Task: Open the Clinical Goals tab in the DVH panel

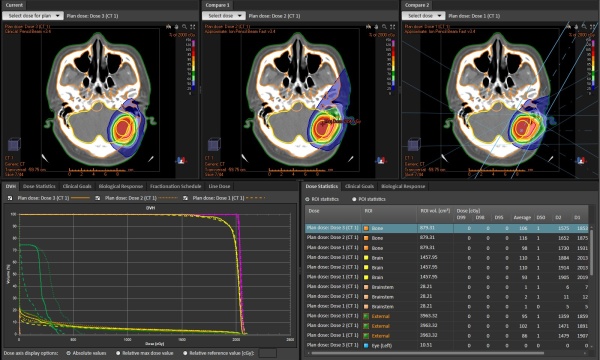Action: [77, 186]
